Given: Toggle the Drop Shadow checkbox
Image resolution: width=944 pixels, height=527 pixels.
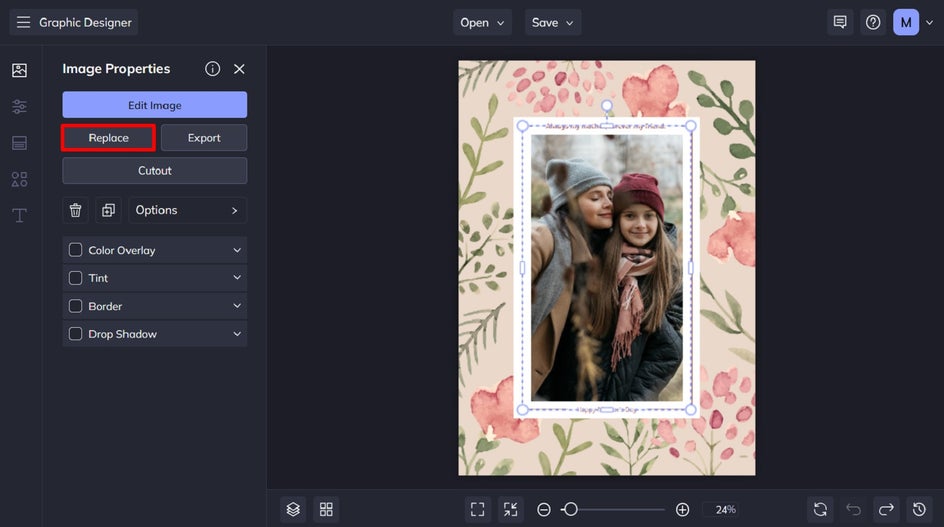Looking at the screenshot, I should [75, 334].
